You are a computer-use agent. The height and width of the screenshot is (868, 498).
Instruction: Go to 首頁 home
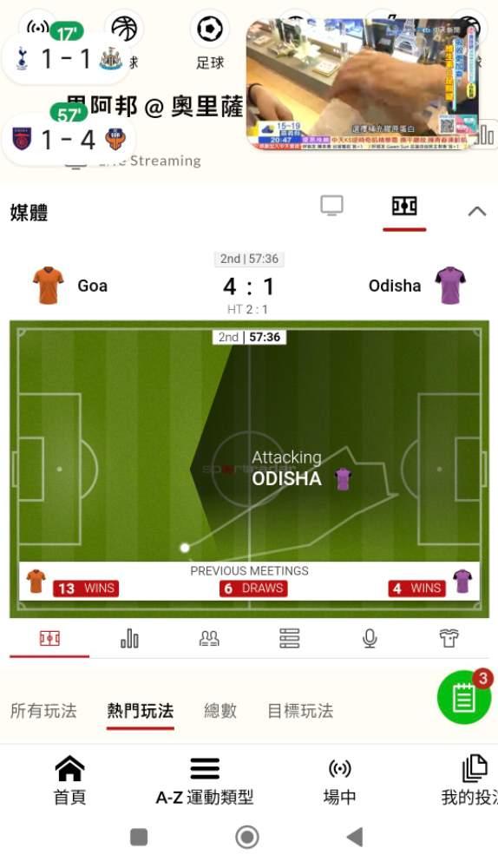click(x=69, y=780)
